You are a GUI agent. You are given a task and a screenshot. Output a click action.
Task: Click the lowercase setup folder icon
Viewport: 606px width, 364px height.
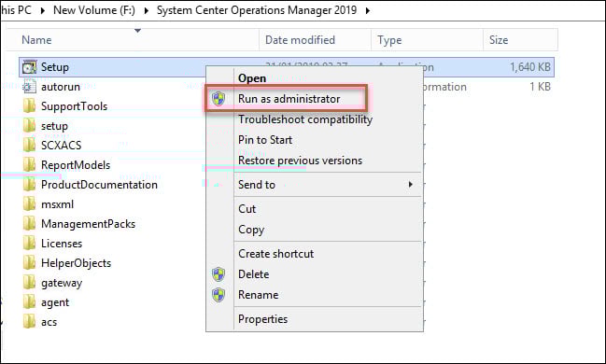click(29, 126)
